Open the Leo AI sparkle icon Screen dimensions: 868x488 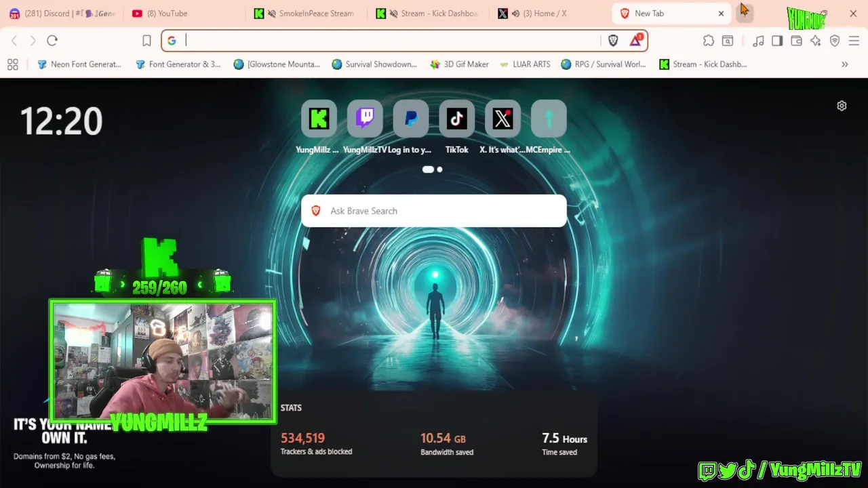click(815, 41)
